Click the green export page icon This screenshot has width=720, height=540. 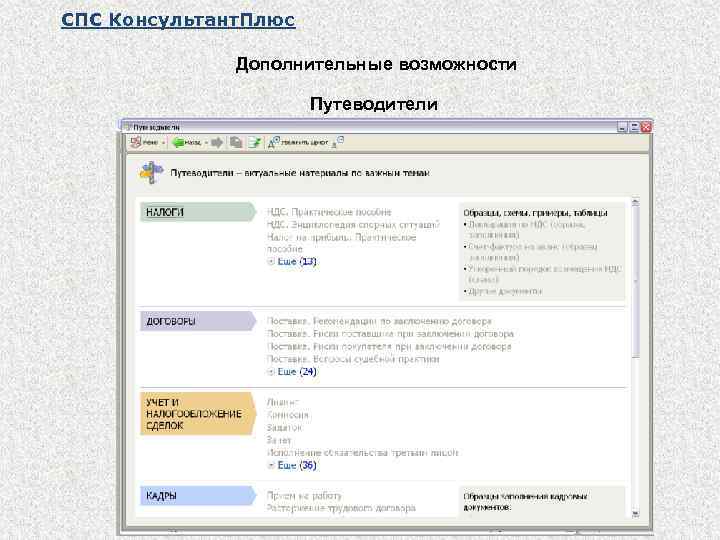(255, 143)
